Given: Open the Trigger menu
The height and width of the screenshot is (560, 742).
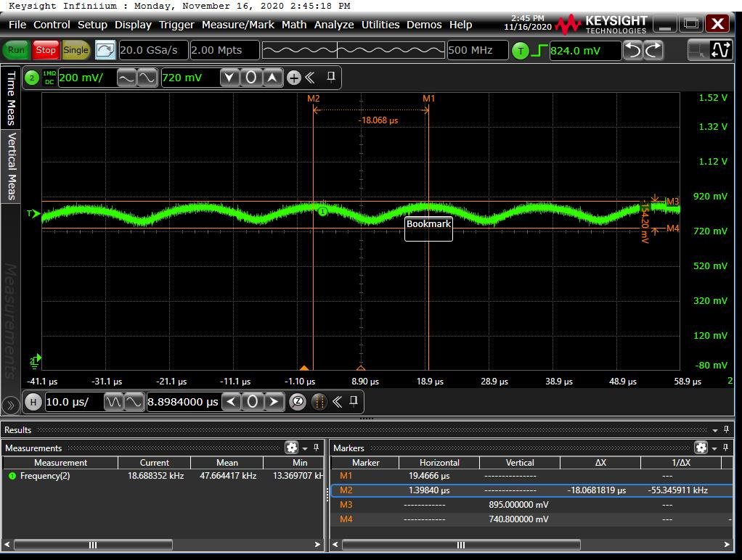Looking at the screenshot, I should (x=176, y=25).
